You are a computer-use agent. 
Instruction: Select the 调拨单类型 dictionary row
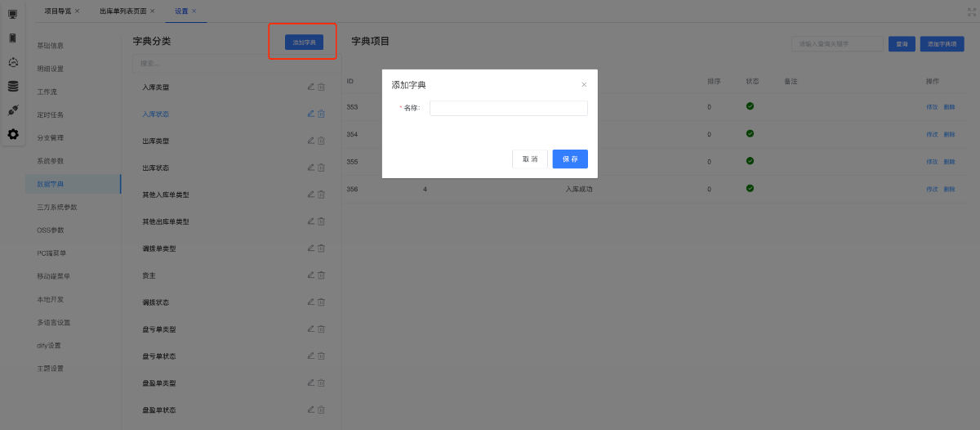pyautogui.click(x=232, y=249)
